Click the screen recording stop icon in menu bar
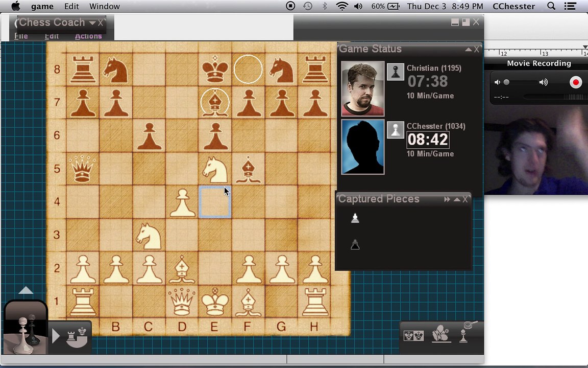The width and height of the screenshot is (588, 368). [290, 6]
